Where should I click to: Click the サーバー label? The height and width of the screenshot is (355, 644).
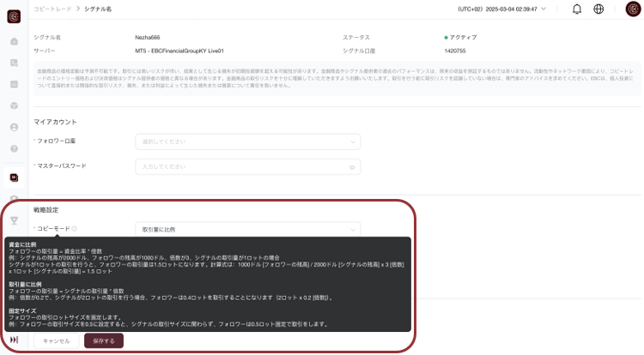(45, 51)
